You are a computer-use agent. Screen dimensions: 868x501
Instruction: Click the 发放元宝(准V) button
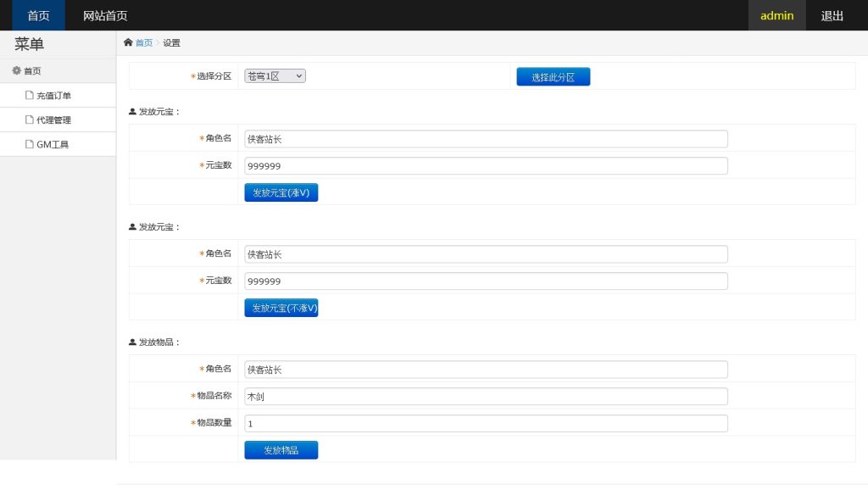coord(281,192)
